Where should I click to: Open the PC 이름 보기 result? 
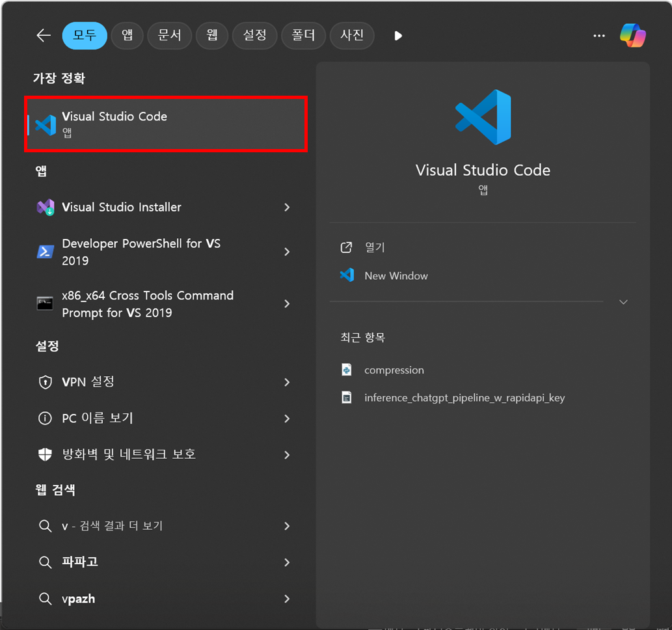click(98, 418)
